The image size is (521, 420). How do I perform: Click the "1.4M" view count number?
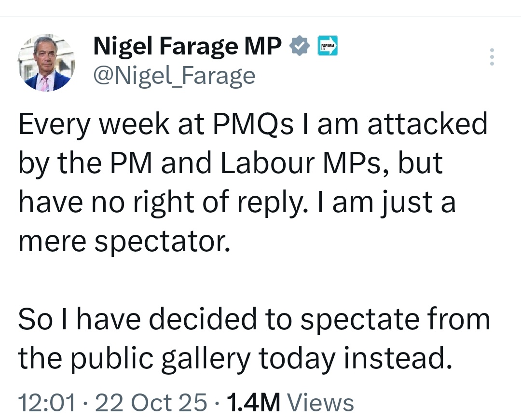click(x=254, y=402)
